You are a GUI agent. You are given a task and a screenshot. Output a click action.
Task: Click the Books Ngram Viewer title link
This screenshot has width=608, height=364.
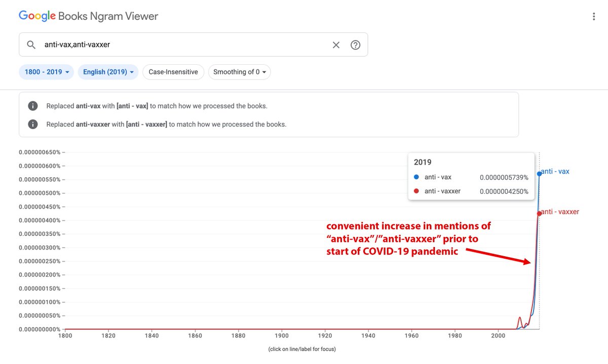click(108, 16)
